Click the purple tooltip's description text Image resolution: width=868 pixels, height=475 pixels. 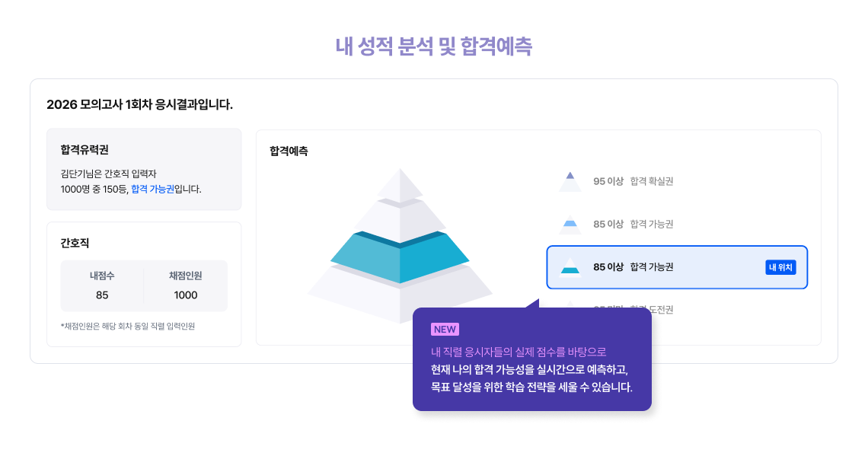531,369
